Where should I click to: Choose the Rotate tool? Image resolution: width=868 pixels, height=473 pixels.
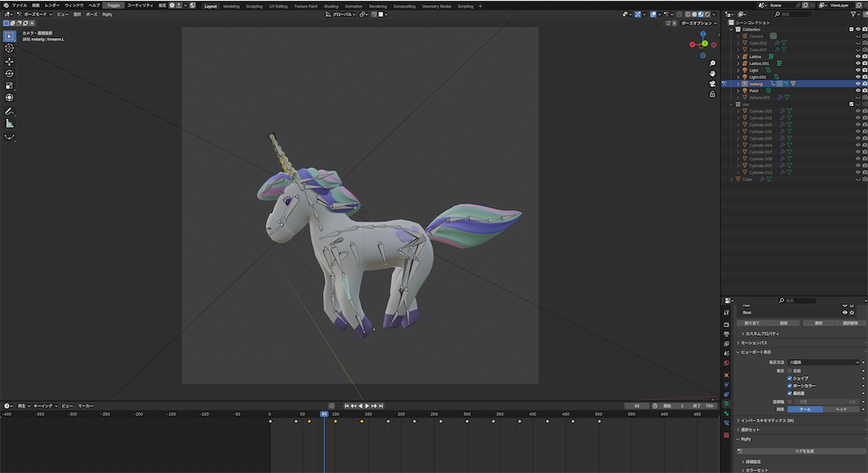[x=9, y=74]
